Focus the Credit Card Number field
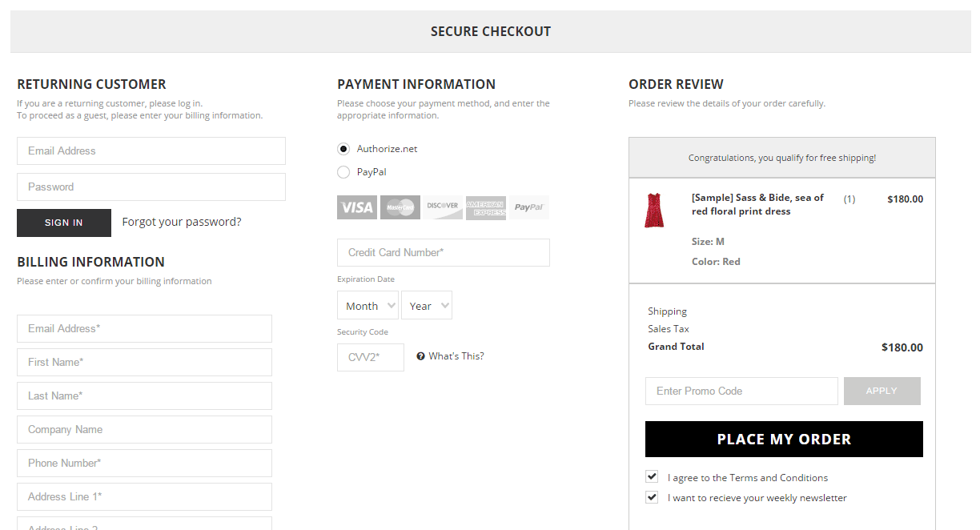980x530 pixels. [443, 252]
